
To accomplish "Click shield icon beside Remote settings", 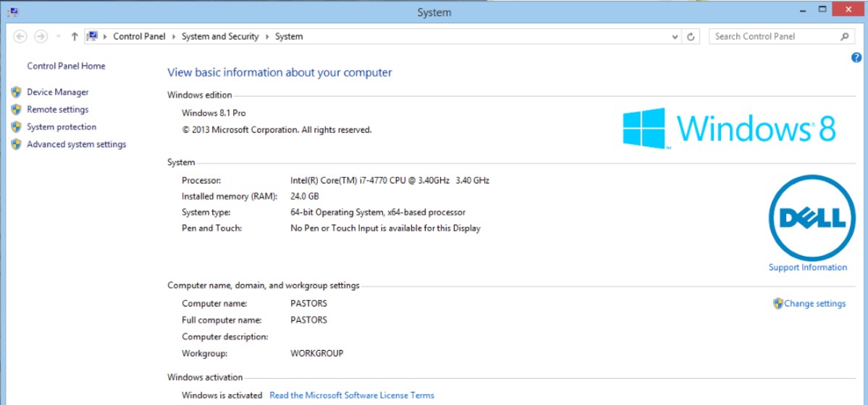I will tap(16, 109).
